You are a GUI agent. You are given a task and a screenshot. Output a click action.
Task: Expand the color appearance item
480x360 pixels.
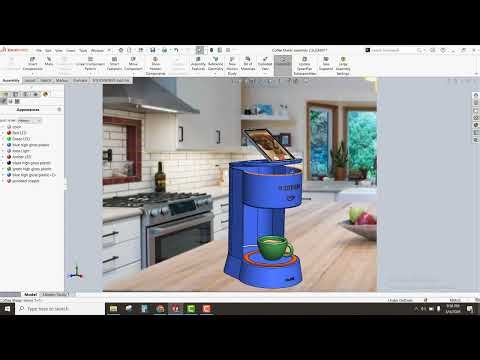(3, 127)
